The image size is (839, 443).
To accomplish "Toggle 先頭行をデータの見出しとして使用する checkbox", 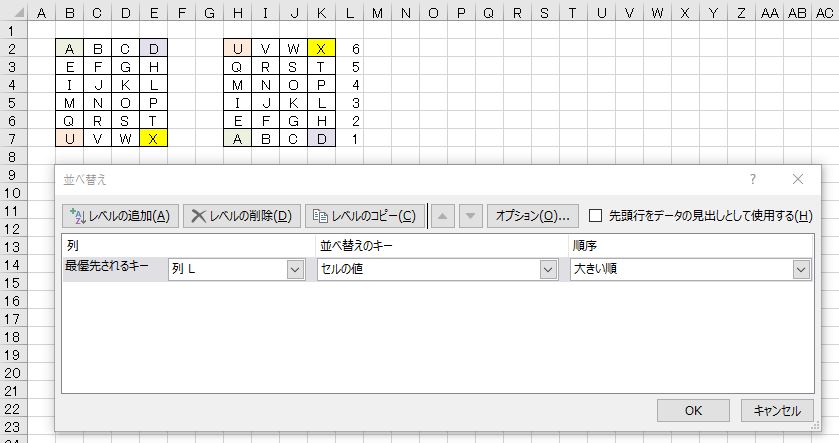I will 595,216.
